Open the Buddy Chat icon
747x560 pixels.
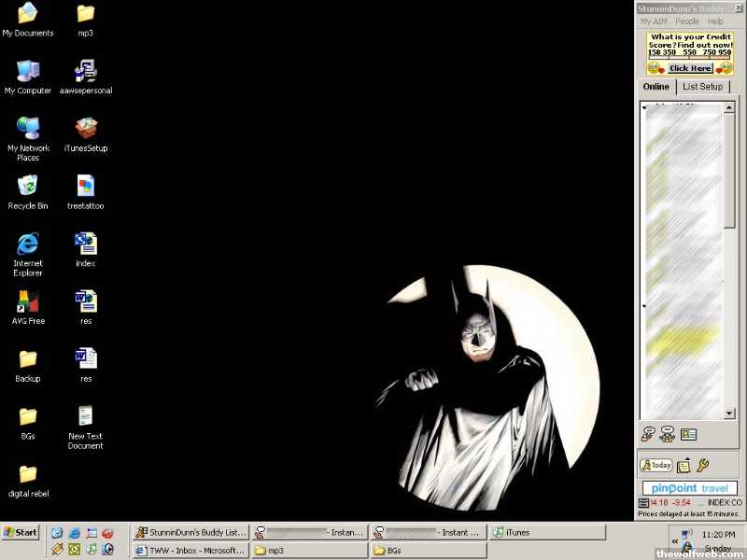[x=668, y=434]
